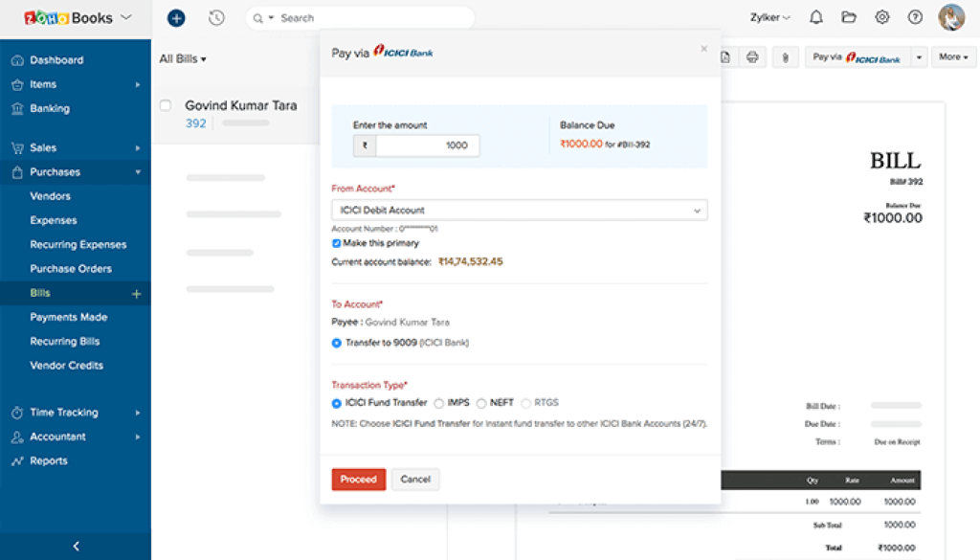Viewport: 980px width, 560px height.
Task: Open the Pay via ICICI split arrow
Action: 919,57
